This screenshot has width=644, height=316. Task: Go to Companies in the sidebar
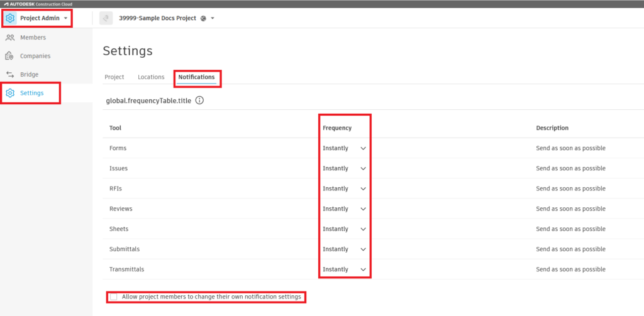pyautogui.click(x=35, y=56)
